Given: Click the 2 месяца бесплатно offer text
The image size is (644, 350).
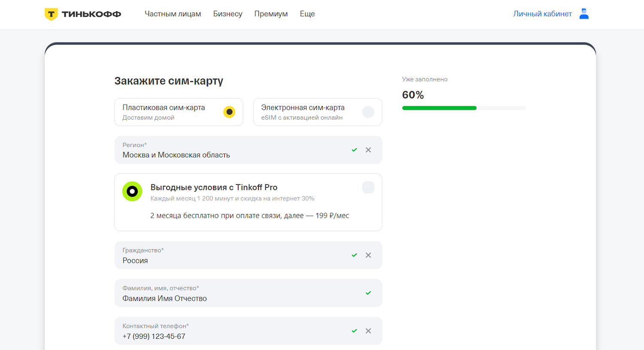Looking at the screenshot, I should pos(249,216).
